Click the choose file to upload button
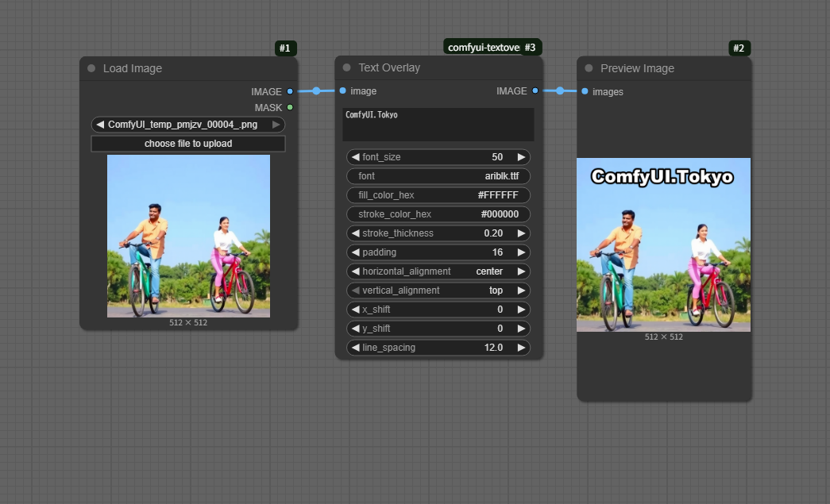 pyautogui.click(x=188, y=144)
